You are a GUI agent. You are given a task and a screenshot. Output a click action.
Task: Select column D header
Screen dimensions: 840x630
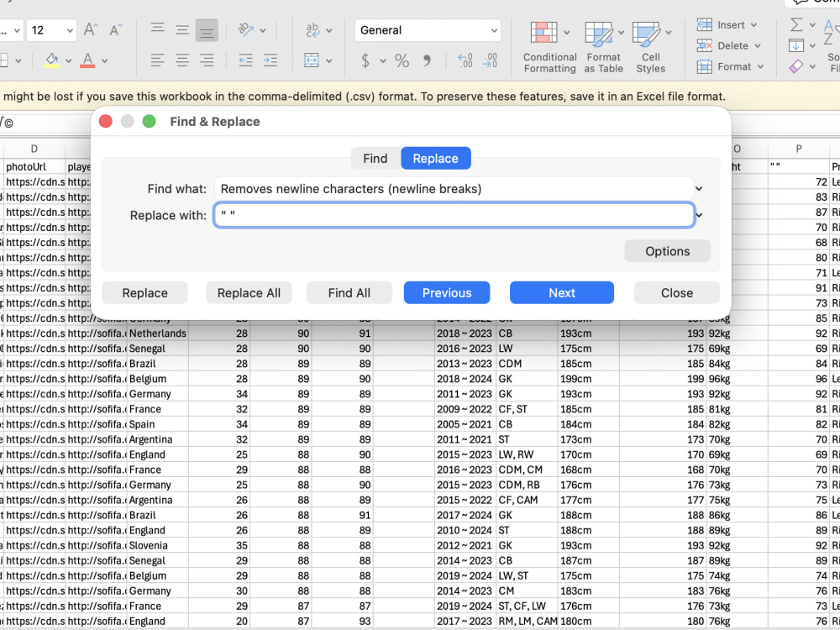(34, 149)
